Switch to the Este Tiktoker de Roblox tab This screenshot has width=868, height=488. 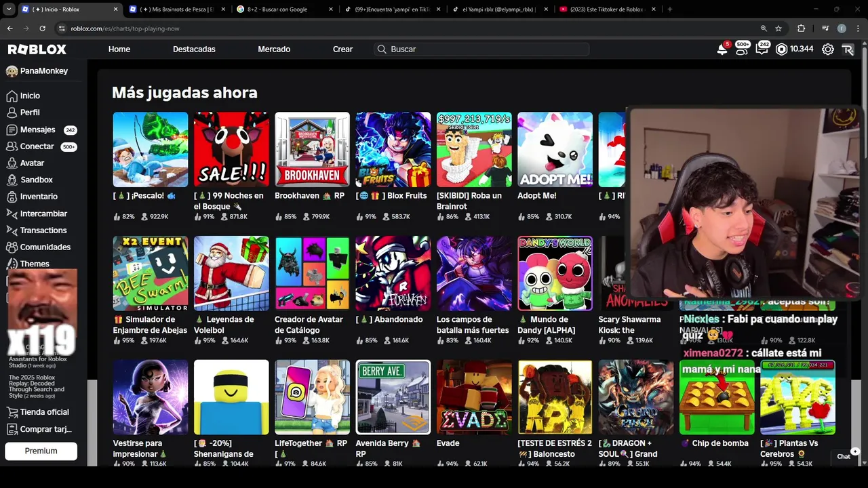606,9
